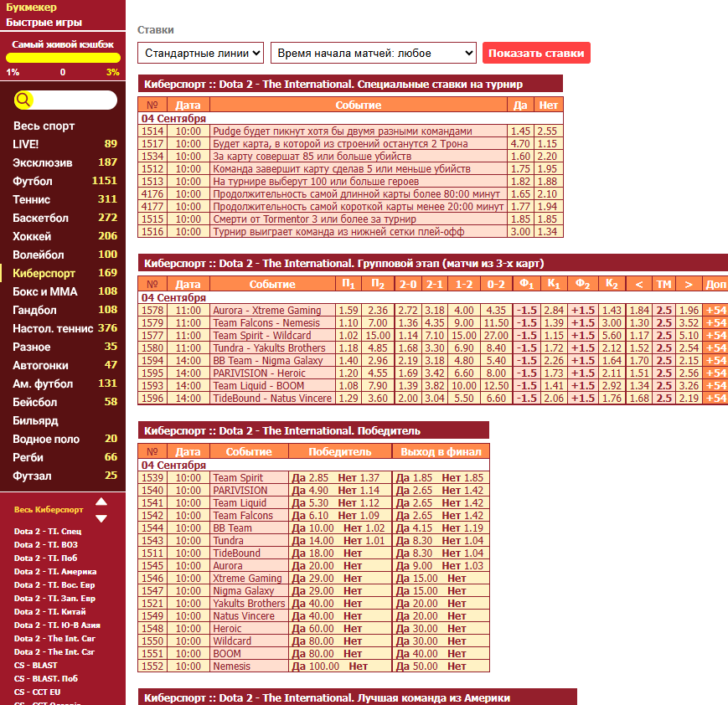Viewport: 728px width, 705px height.
Task: Click 2-0 odds 1.68 for Tundra - Yakults Brothers
Action: (408, 348)
